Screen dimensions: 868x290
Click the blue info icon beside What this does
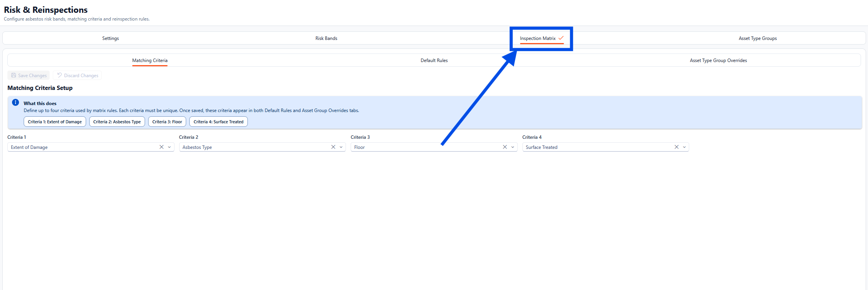click(x=16, y=103)
